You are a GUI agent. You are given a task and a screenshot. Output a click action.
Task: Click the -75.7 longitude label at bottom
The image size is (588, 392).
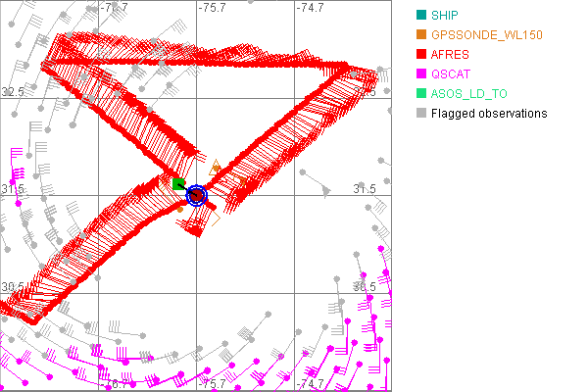(x=212, y=385)
